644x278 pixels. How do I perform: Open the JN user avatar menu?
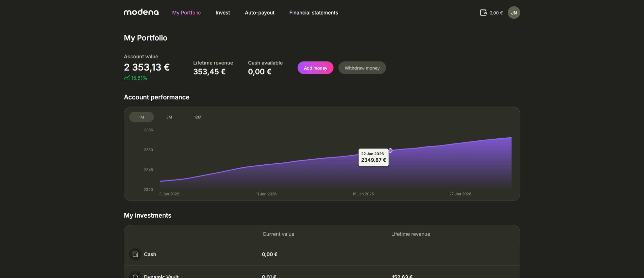click(514, 13)
